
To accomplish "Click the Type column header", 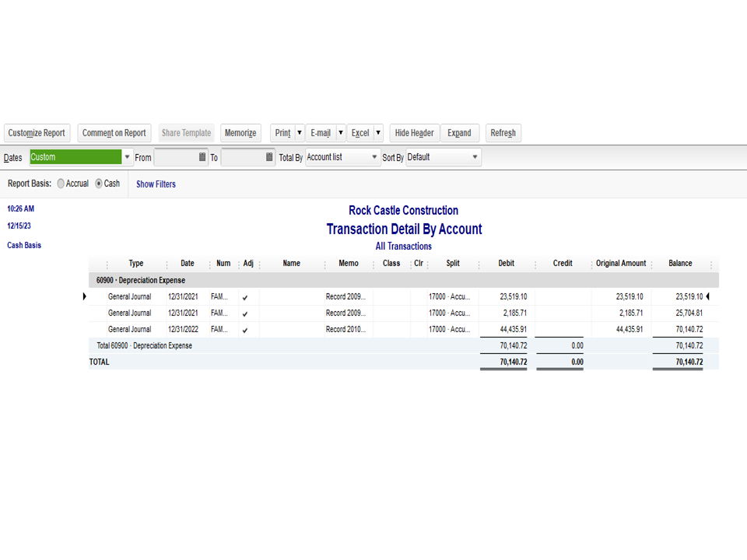I will (x=135, y=264).
